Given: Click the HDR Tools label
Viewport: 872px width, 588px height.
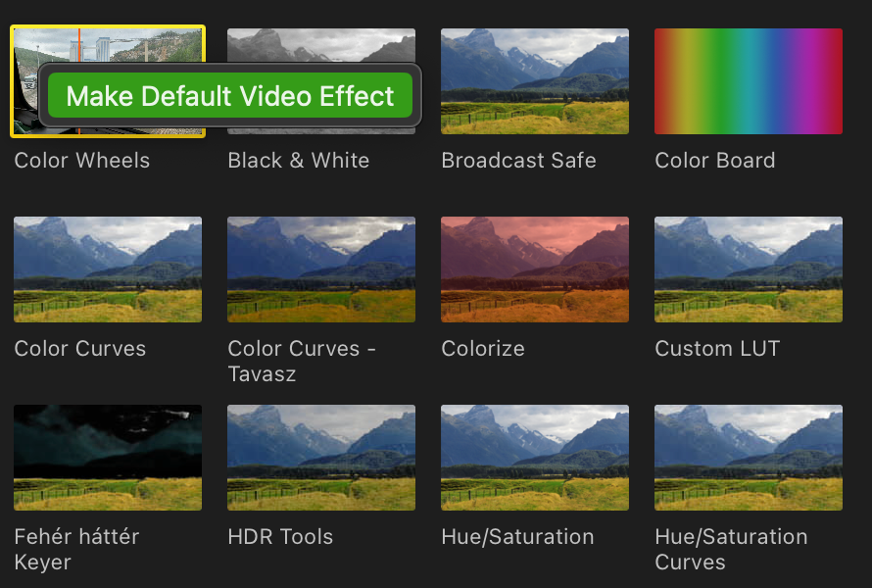Looking at the screenshot, I should [x=280, y=536].
